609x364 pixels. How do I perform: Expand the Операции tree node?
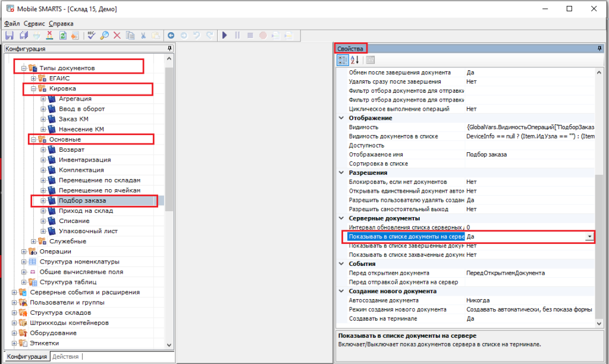(24, 252)
